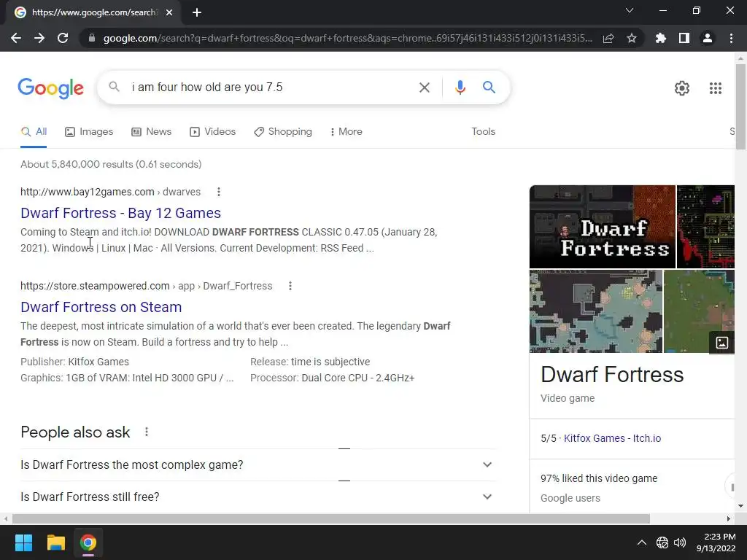747x560 pixels.
Task: Click into the search query field
Action: (x=269, y=87)
